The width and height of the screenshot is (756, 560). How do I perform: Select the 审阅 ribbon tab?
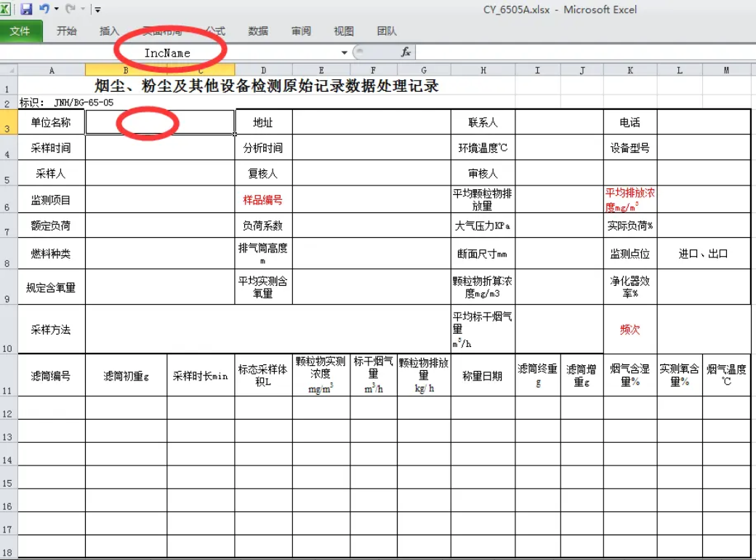(300, 31)
